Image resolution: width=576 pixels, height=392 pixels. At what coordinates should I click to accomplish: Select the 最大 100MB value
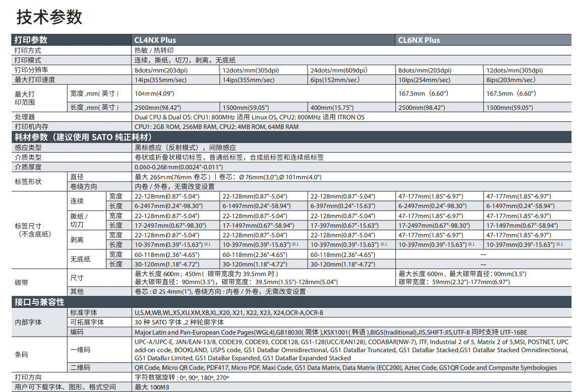coord(152,387)
